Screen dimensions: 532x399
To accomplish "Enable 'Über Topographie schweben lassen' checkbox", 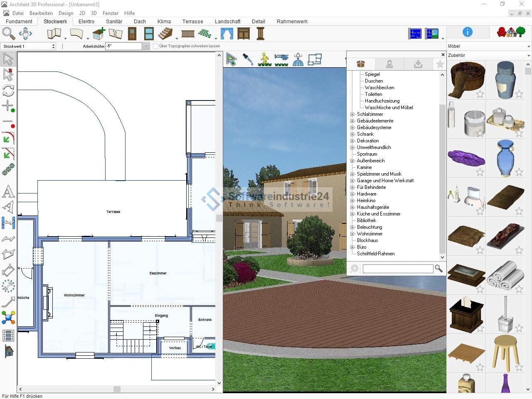I will pos(156,46).
